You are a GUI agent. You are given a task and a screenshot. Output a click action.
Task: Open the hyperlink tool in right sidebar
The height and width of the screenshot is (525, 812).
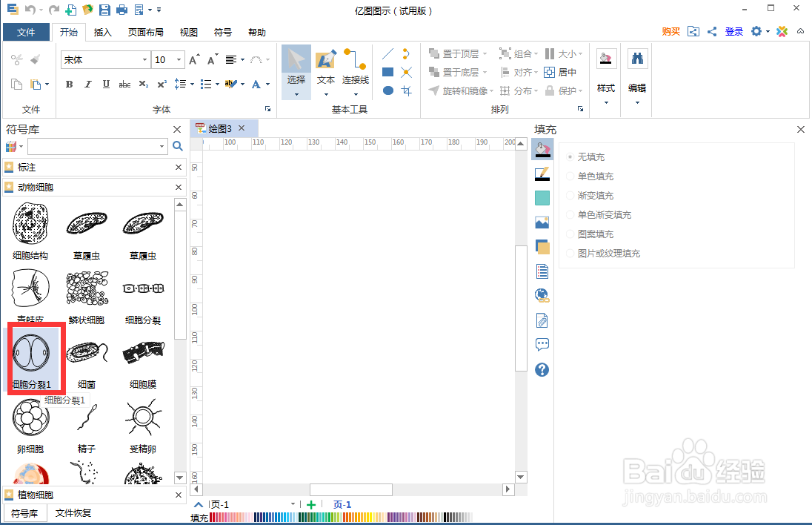pos(542,295)
